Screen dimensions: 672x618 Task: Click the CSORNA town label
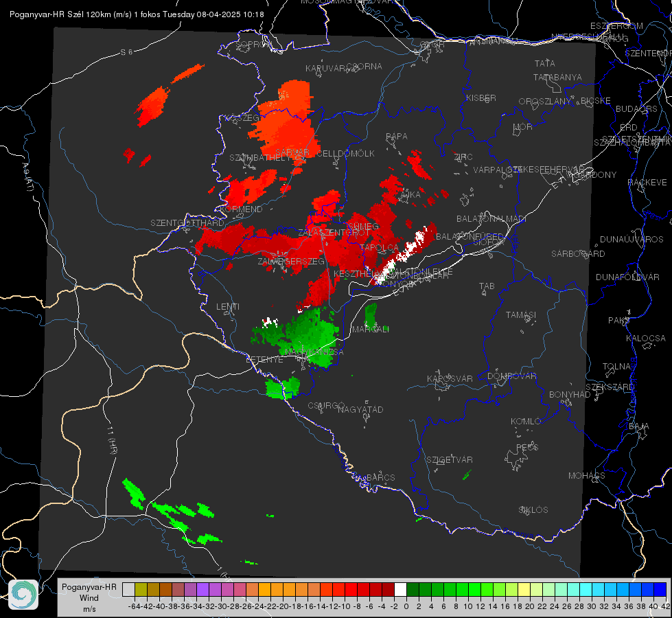coord(364,67)
